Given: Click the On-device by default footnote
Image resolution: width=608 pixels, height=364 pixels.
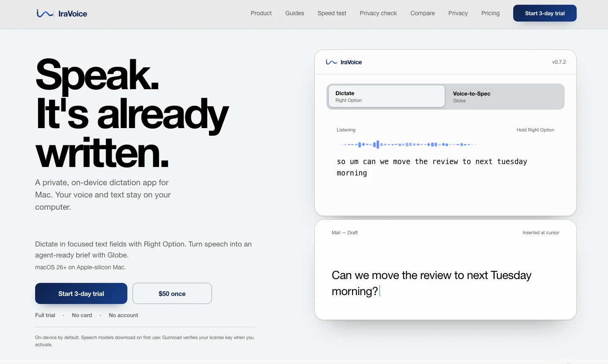Looking at the screenshot, I should coord(145,341).
